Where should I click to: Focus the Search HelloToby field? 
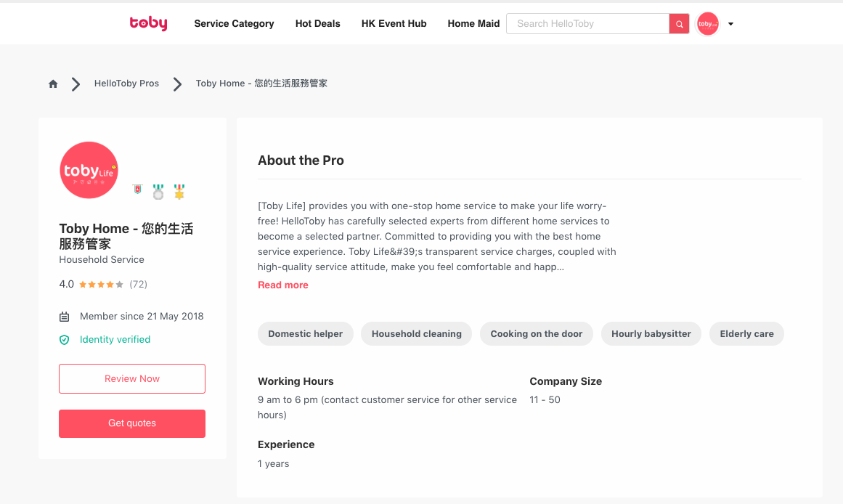coord(587,24)
